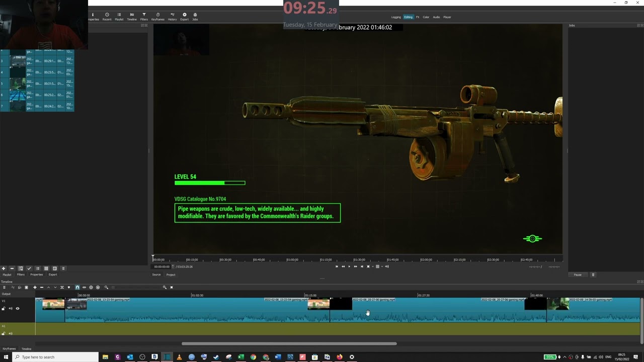Open the Keyframes bottom tab
This screenshot has height=362, width=644.
coord(9,348)
